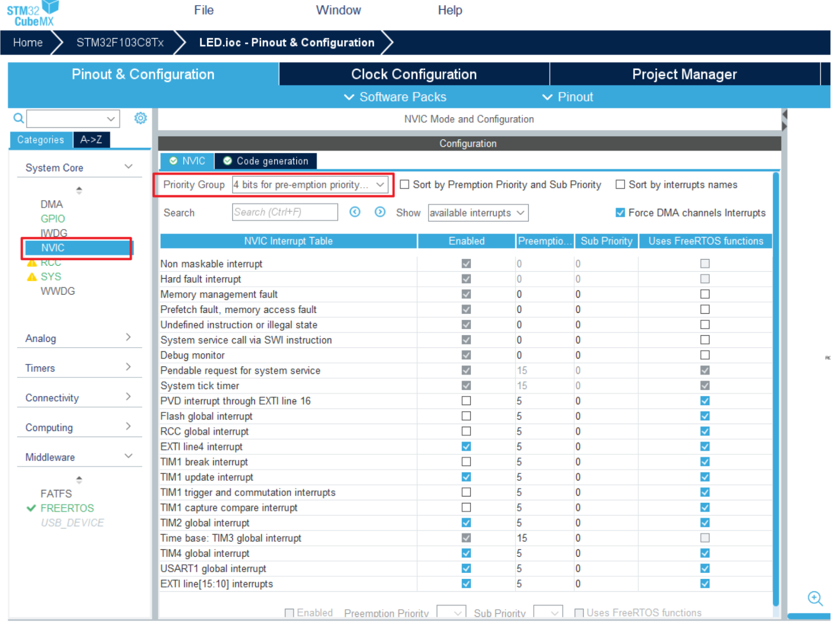Expand the Pinout menu
Image resolution: width=840 pixels, height=627 pixels.
click(x=568, y=97)
